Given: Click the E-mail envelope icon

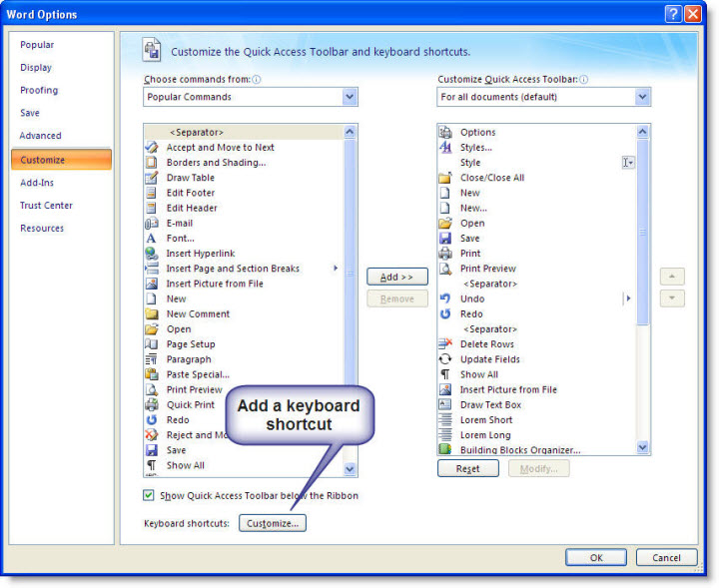Looking at the screenshot, I should (x=152, y=224).
